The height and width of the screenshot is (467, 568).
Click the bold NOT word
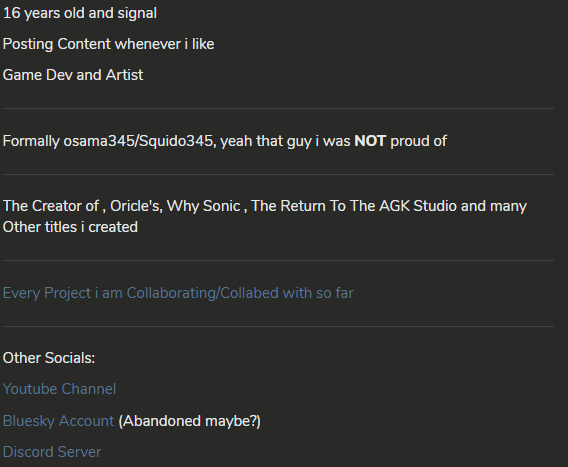click(370, 141)
